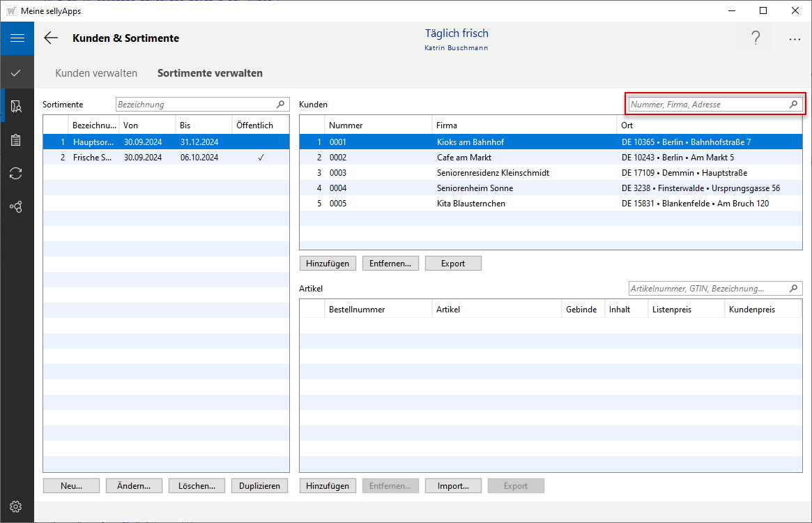This screenshot has width=812, height=523.
Task: Open settings gear at sidebar bottom
Action: click(17, 506)
